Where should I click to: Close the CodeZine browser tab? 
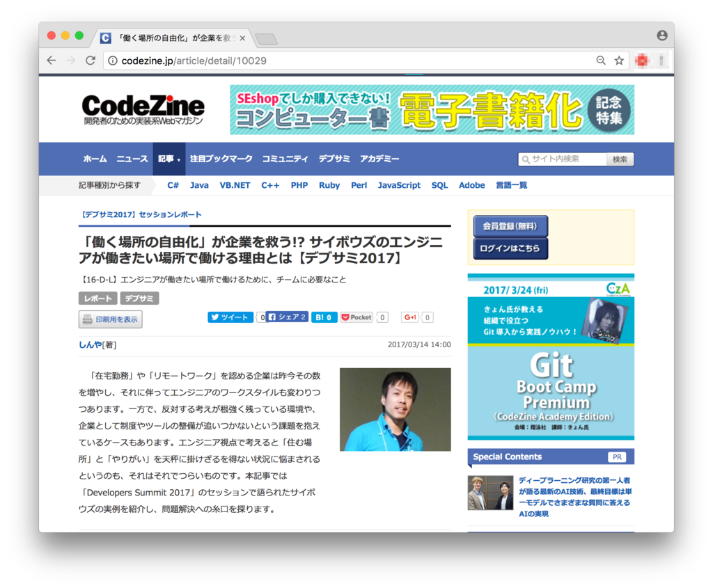point(242,38)
